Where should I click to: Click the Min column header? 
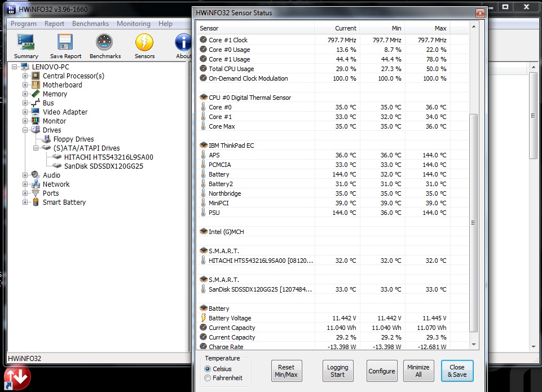click(382, 28)
